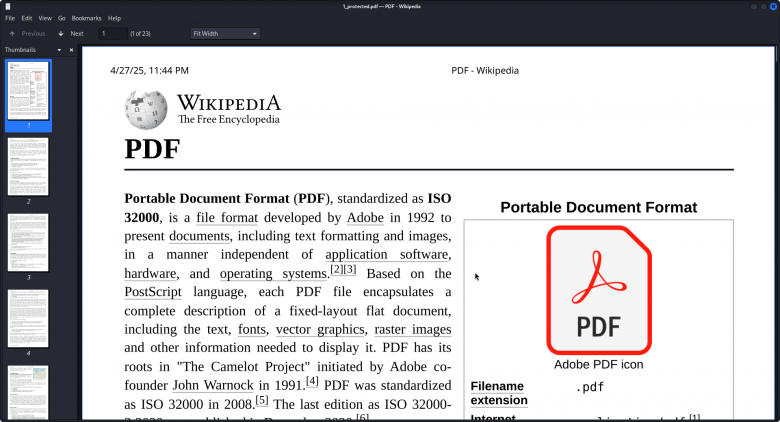Click citation reference [2]
Screen dimensions: 780x422
click(337, 270)
